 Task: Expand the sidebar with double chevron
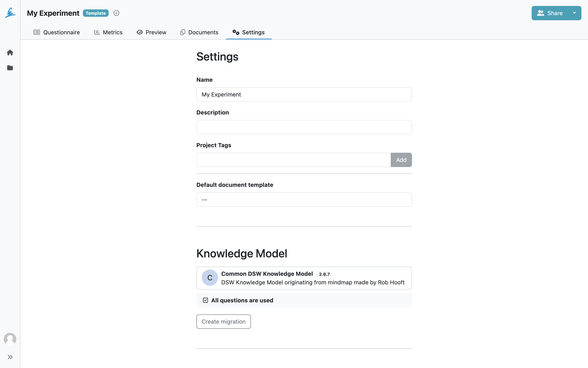[x=10, y=357]
